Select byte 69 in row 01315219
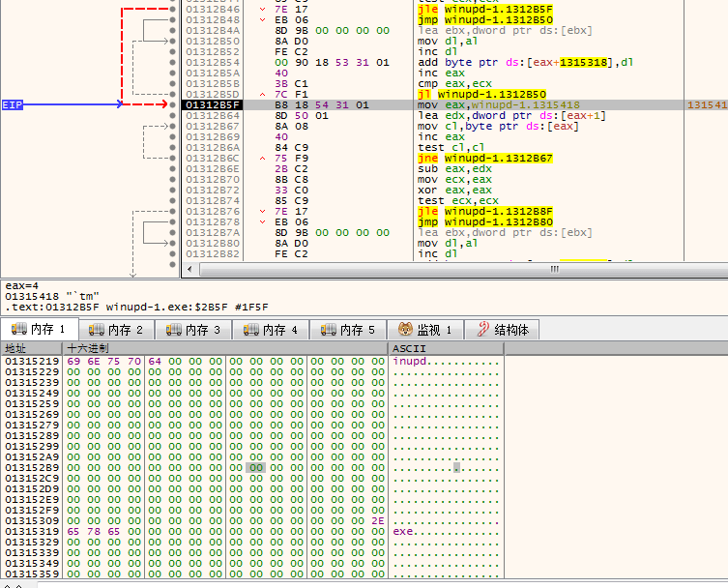Viewport: 728px width, 588px height. point(73,362)
